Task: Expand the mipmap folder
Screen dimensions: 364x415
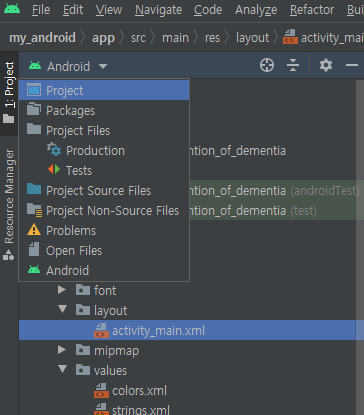Action: point(62,350)
